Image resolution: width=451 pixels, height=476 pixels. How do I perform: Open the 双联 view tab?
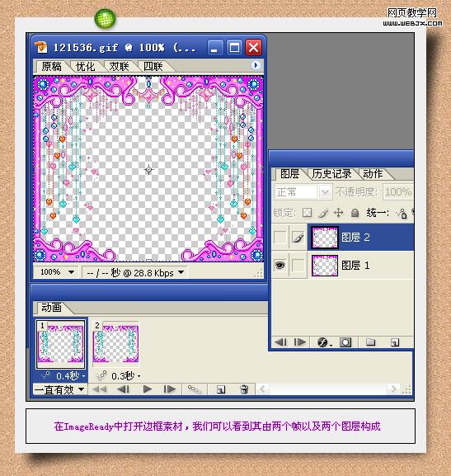coord(119,67)
